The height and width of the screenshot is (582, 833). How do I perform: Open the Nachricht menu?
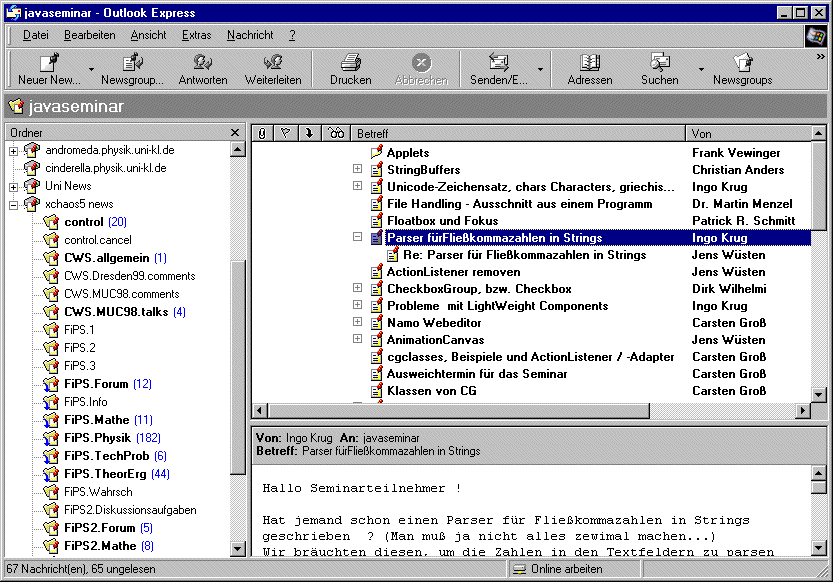(250, 35)
